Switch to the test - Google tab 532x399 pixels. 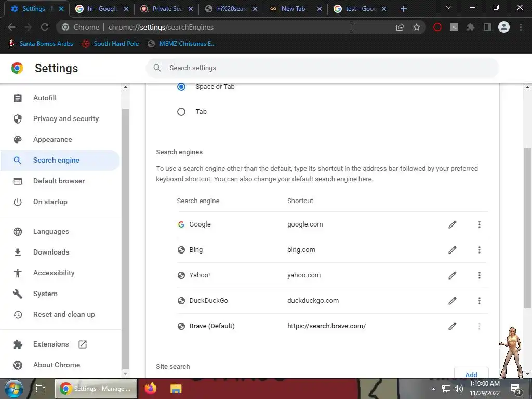click(360, 9)
